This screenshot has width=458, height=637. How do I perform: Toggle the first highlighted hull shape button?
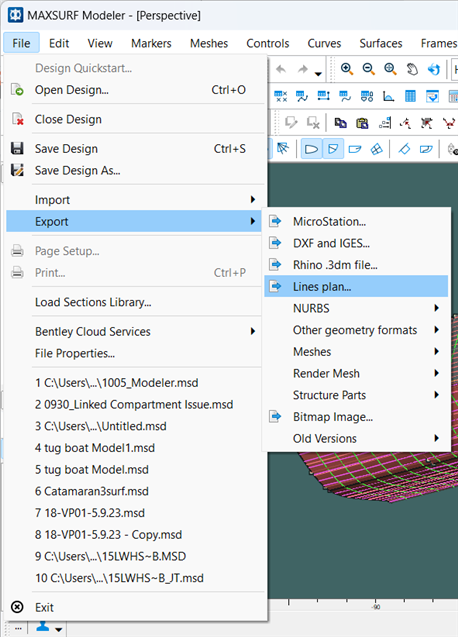pyautogui.click(x=311, y=149)
